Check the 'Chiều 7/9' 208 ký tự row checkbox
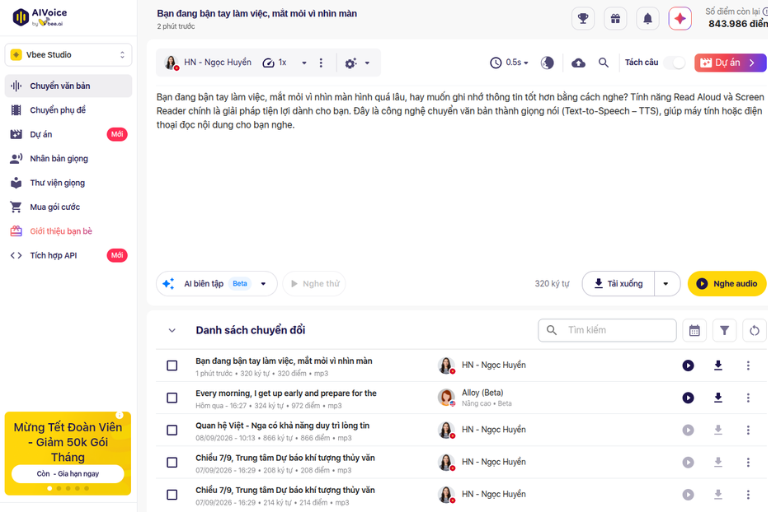 pos(172,463)
